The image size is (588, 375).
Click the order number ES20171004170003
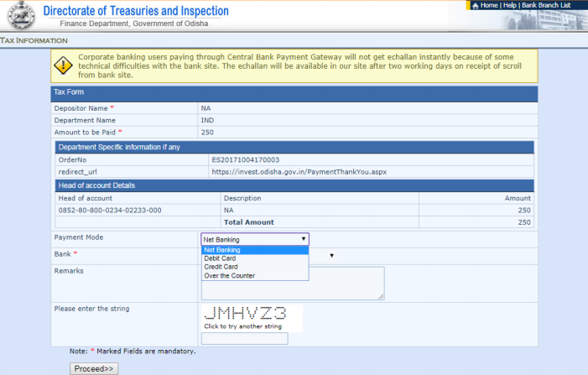[245, 159]
